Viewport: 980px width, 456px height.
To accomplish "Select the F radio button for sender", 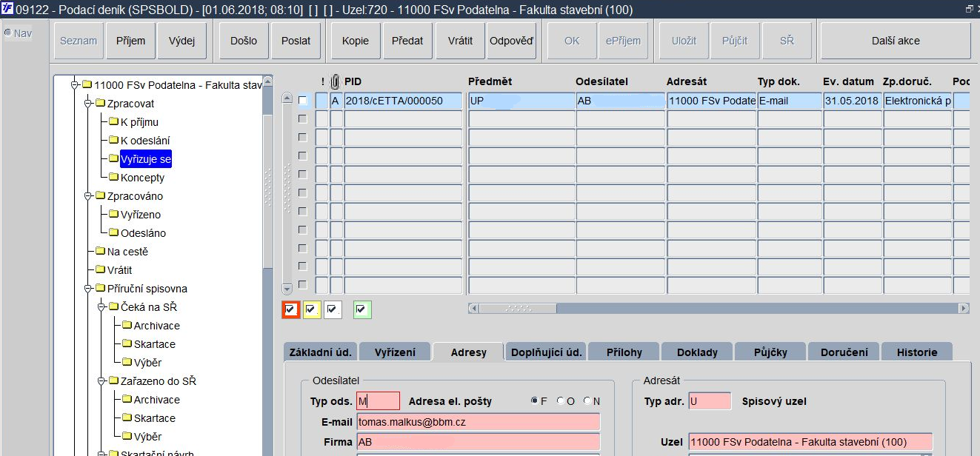I will pyautogui.click(x=535, y=401).
